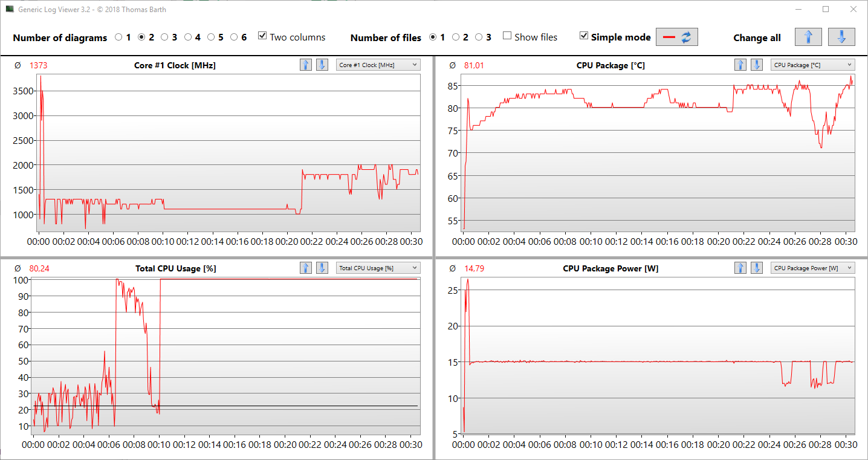Select 4 for Number of diagrams
868x460 pixels.
tap(187, 37)
